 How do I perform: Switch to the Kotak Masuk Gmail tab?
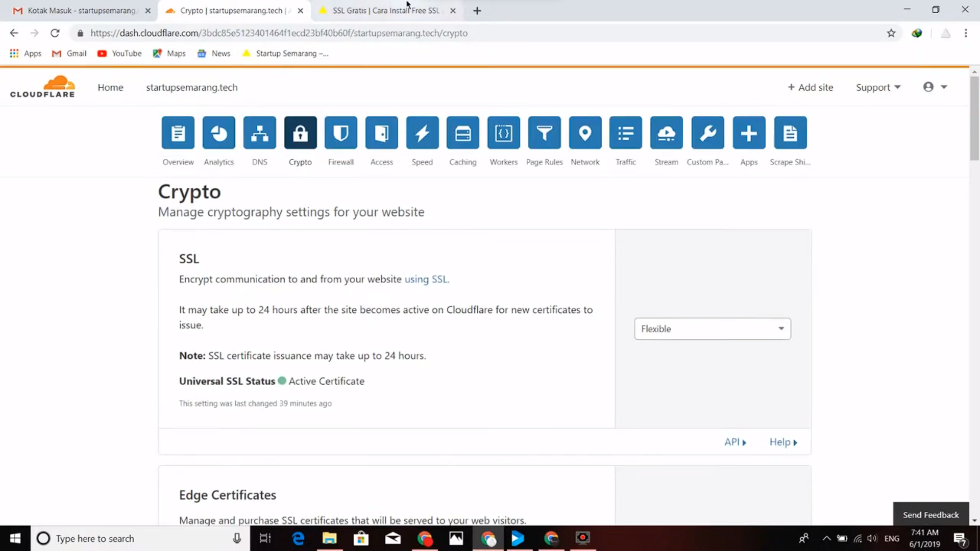pos(82,11)
